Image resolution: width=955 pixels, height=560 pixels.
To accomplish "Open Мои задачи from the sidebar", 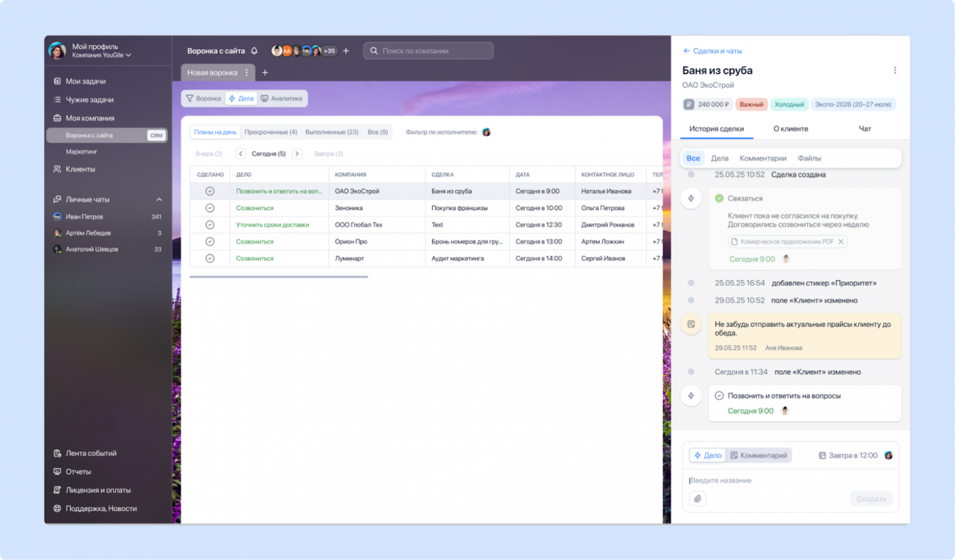I will (86, 81).
